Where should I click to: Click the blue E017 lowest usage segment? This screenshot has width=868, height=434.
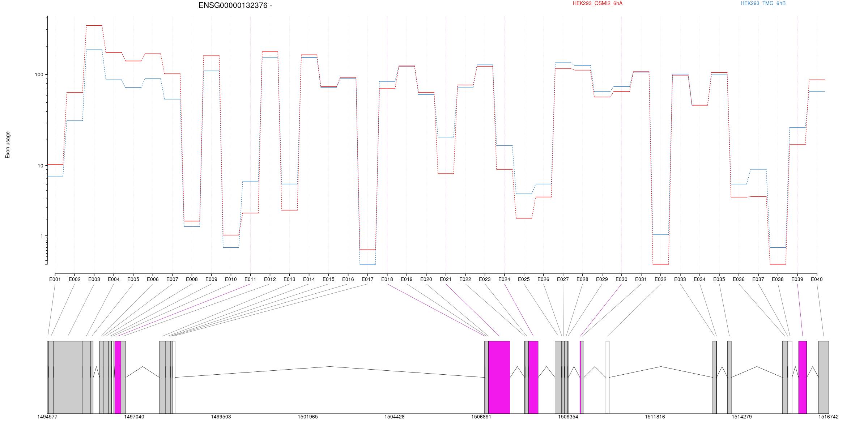coord(367,264)
